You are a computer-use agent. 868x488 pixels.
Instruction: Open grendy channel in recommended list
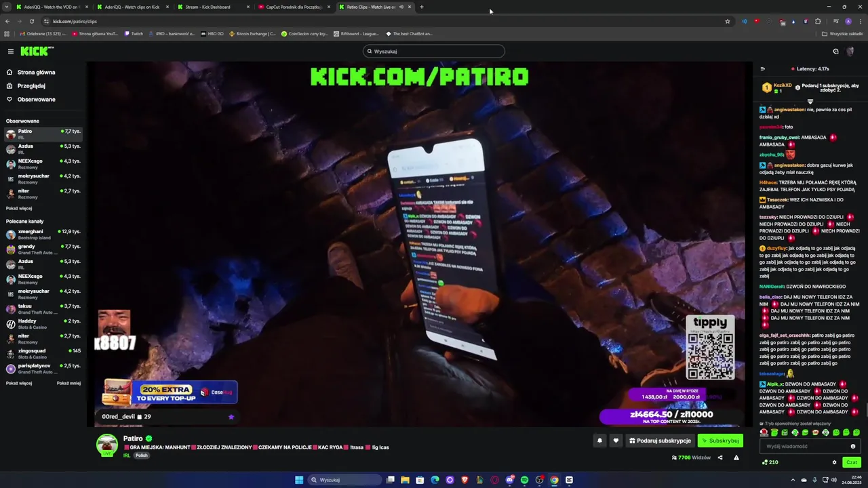click(43, 249)
